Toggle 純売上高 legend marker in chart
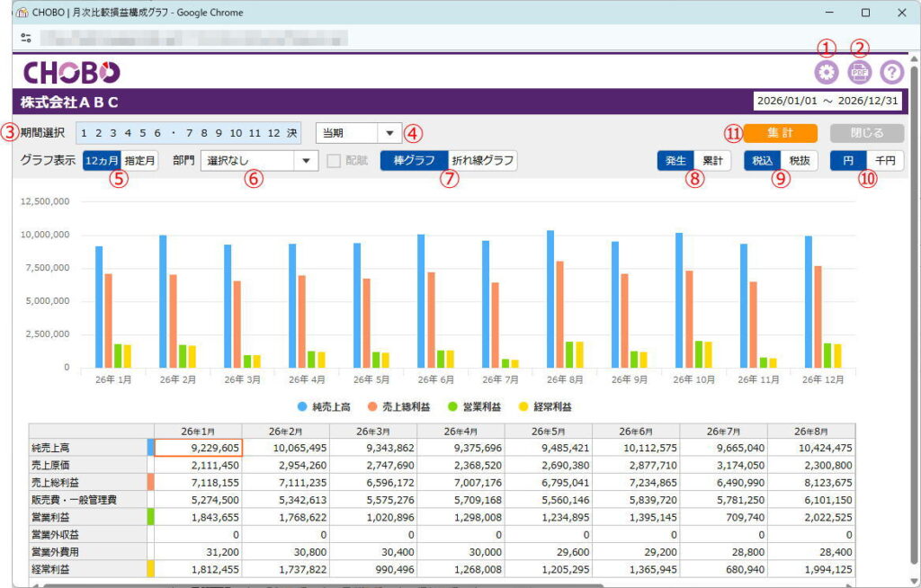Viewport: 921px width, 588px height. [x=302, y=406]
